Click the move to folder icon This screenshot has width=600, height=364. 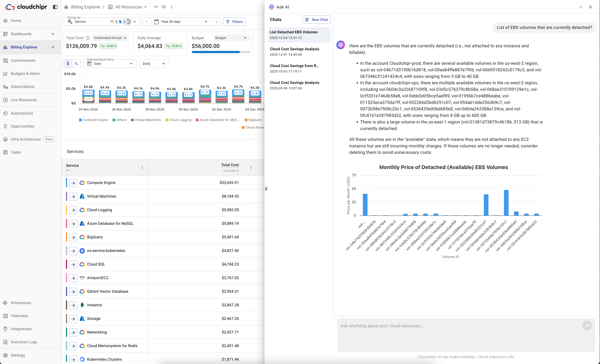(x=164, y=7)
